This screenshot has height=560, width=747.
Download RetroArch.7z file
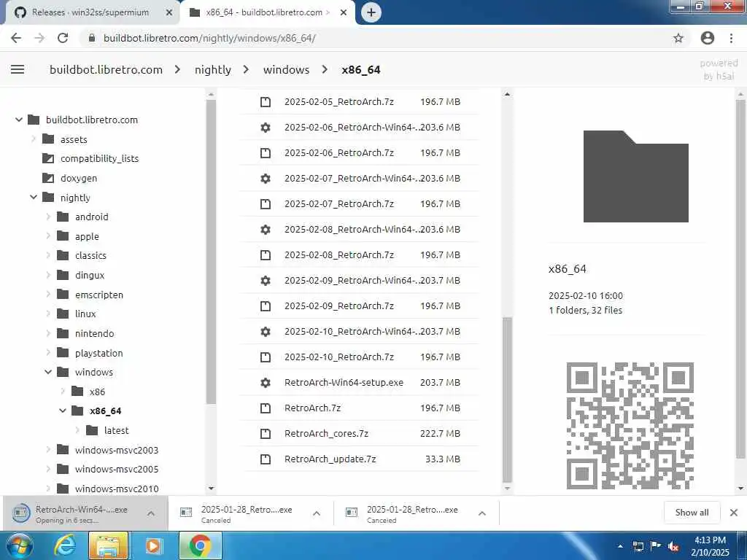pyautogui.click(x=360, y=408)
